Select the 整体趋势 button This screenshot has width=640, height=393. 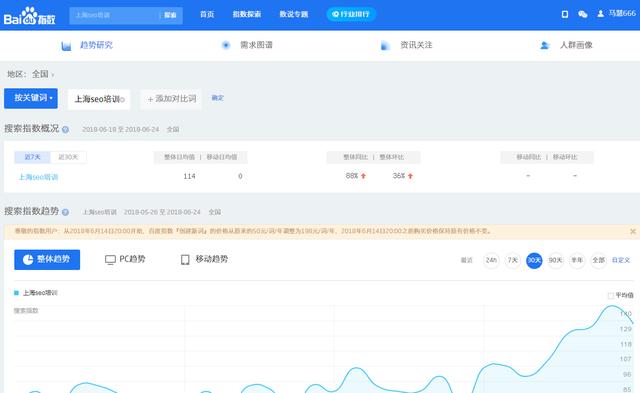pos(47,260)
